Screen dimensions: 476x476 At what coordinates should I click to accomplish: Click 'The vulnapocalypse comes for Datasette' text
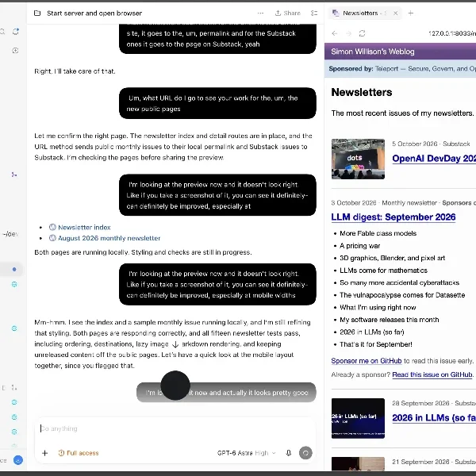tap(402, 295)
